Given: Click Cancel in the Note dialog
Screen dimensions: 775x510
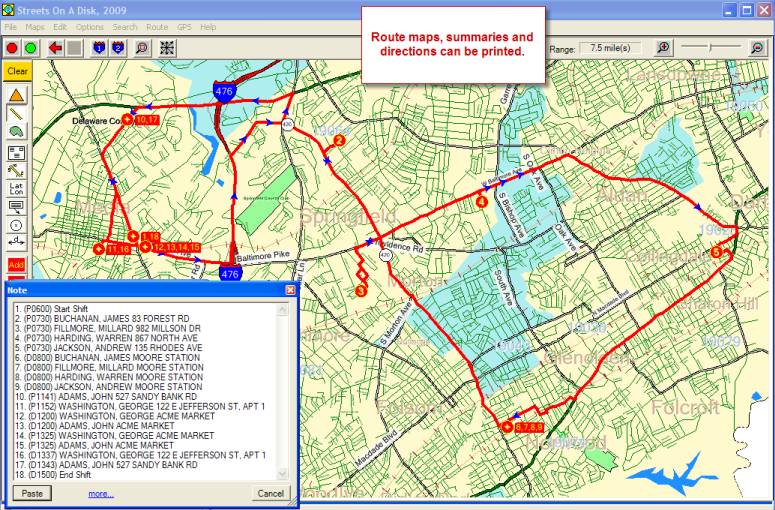Looking at the screenshot, I should pyautogui.click(x=270, y=493).
